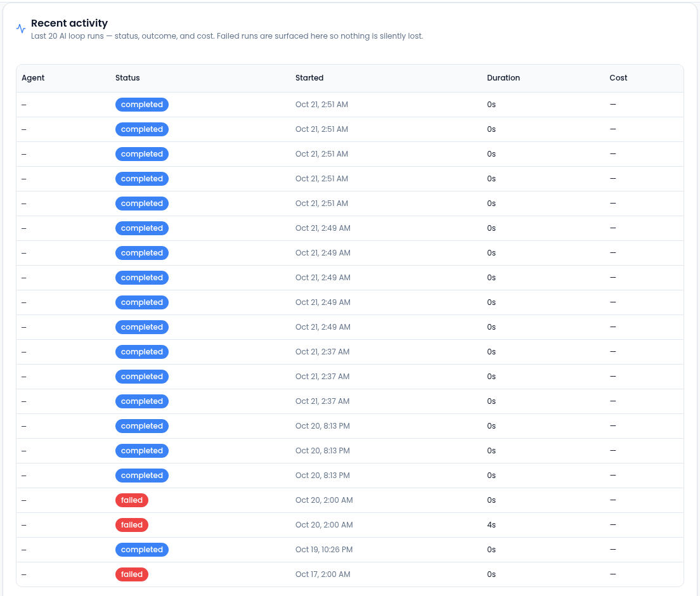Click the Cost dash in the Oct 17 row
This screenshot has height=596, width=700.
613,574
